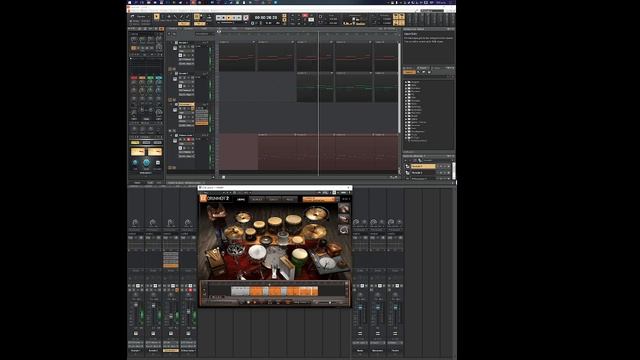Viewport: 640px width, 360px height.
Task: Select the highlighted third strip name in console
Action: pyautogui.click(x=171, y=350)
